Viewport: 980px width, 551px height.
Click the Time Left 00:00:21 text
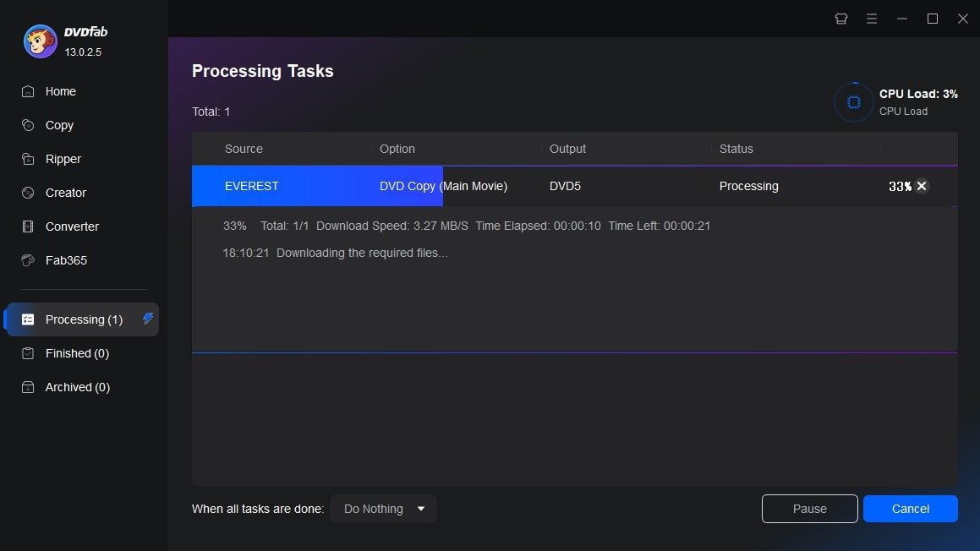coord(660,226)
